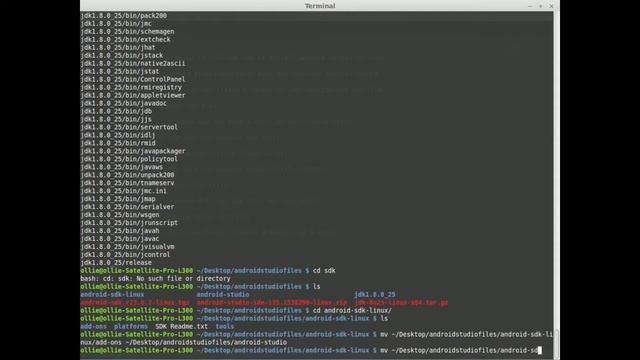This screenshot has width=640, height=360.
Task: Click line jdk1.8.0_25/bin/policytool
Action: 129,159
